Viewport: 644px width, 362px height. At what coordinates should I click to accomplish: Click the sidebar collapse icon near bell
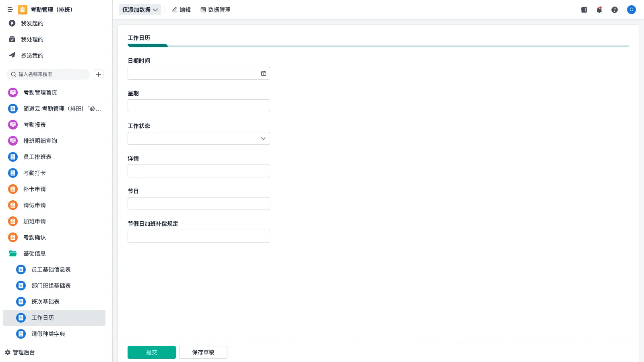pos(584,10)
